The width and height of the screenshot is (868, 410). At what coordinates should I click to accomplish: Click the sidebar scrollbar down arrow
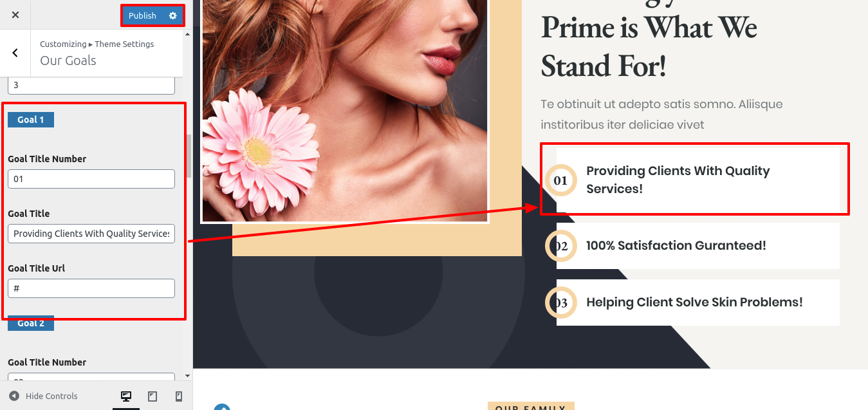[x=187, y=375]
